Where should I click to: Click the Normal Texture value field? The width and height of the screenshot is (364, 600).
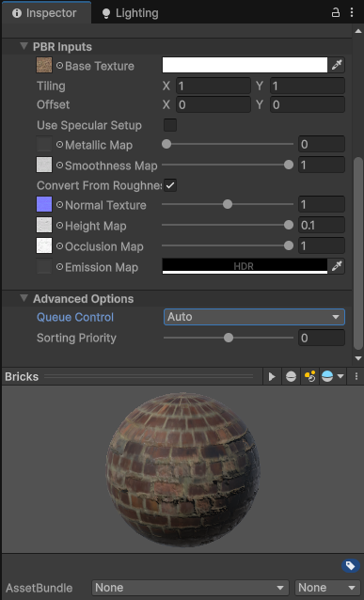pos(322,204)
